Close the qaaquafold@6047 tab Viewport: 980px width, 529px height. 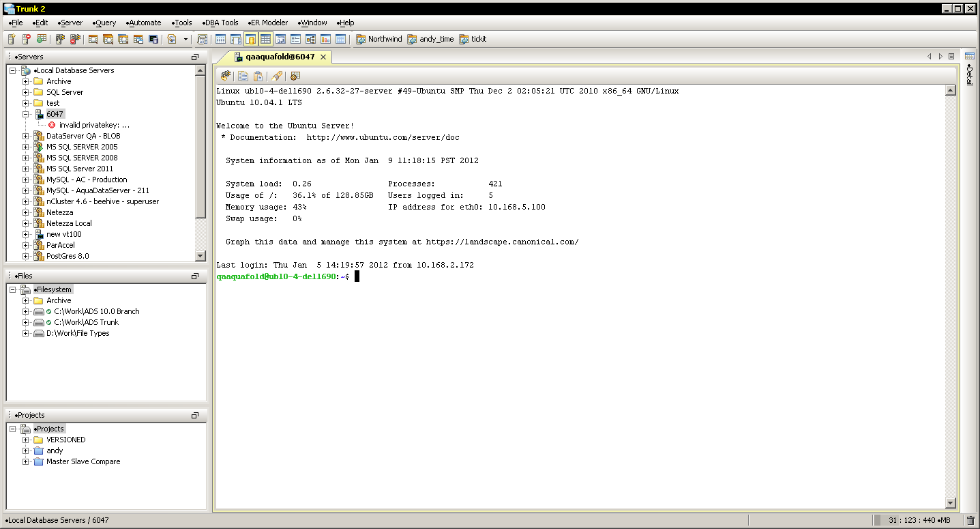[323, 57]
